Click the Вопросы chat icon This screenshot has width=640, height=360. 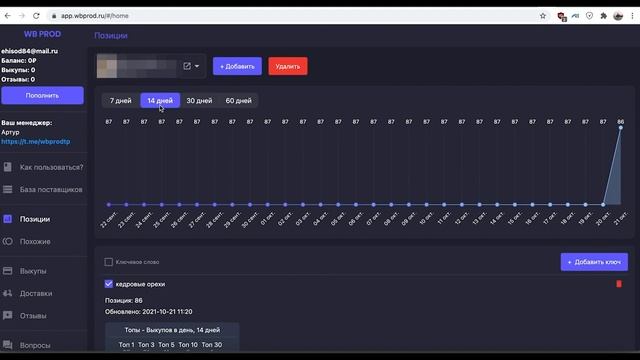8,345
